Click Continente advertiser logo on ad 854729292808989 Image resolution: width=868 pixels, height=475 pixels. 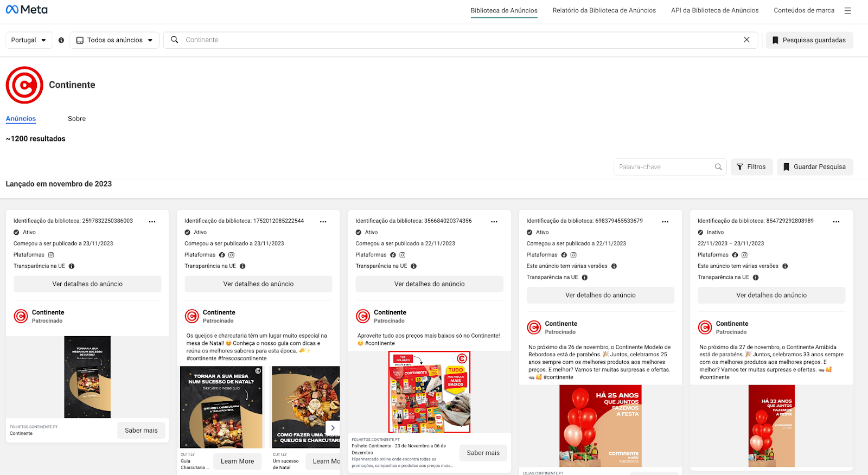(705, 328)
